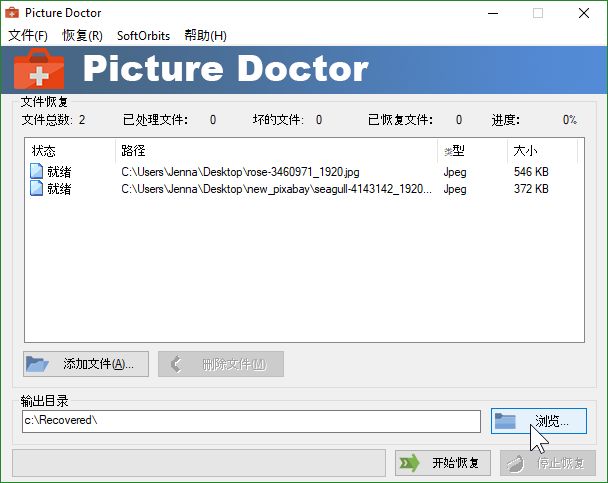Start recovery with 开始恢复 button
Image resolution: width=608 pixels, height=483 pixels.
443,463
